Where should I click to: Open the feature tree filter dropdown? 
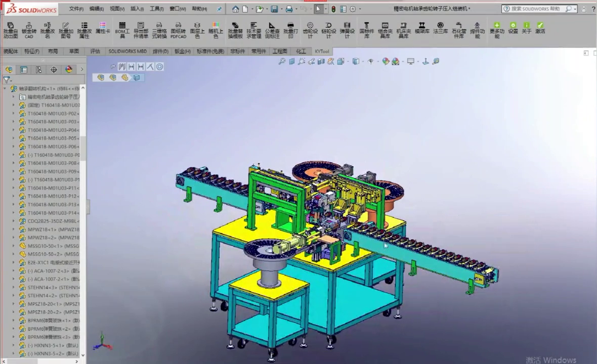[x=7, y=80]
